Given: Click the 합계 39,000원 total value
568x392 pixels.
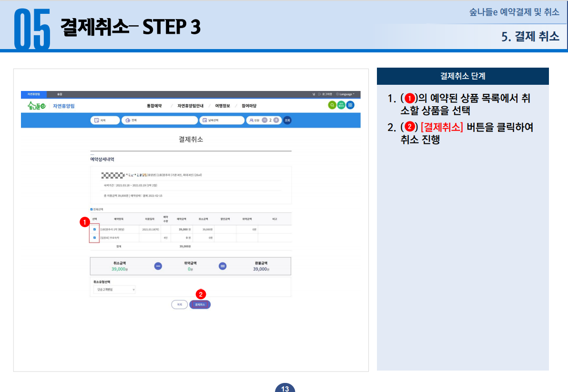Looking at the screenshot, I should click(x=185, y=246).
